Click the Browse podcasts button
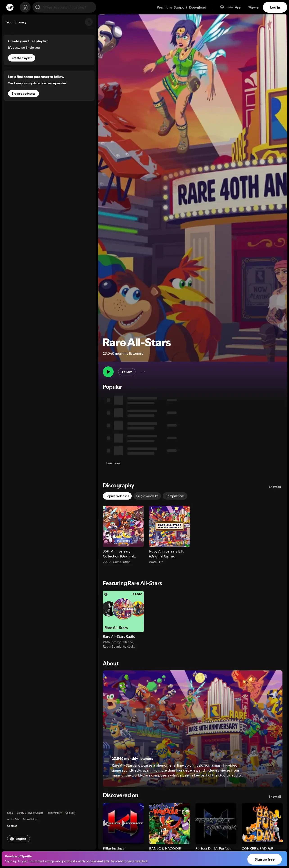289x868 pixels. pos(24,94)
